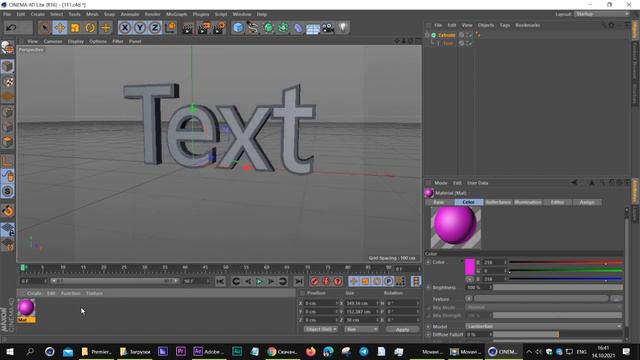640x360 pixels.
Task: Click the green G channel slider
Action: (x=566, y=271)
